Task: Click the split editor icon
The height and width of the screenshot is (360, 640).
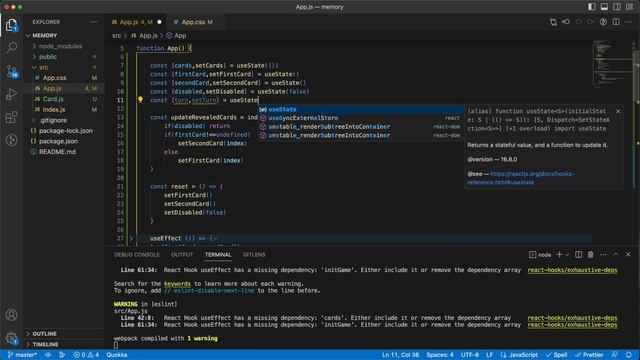Action: click(x=616, y=22)
